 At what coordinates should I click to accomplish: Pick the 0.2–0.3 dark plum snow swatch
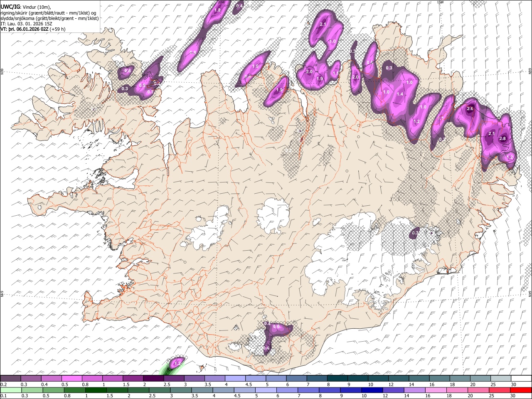(x=10, y=378)
